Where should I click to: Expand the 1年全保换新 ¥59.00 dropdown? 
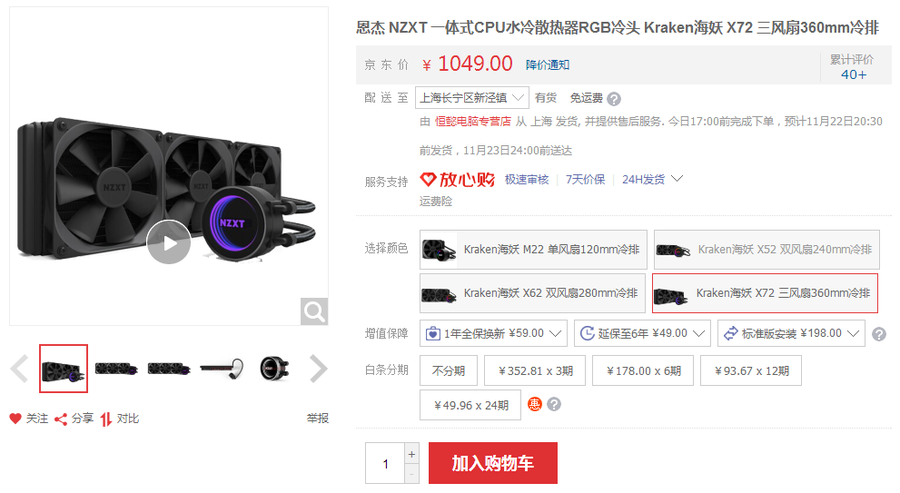[493, 333]
